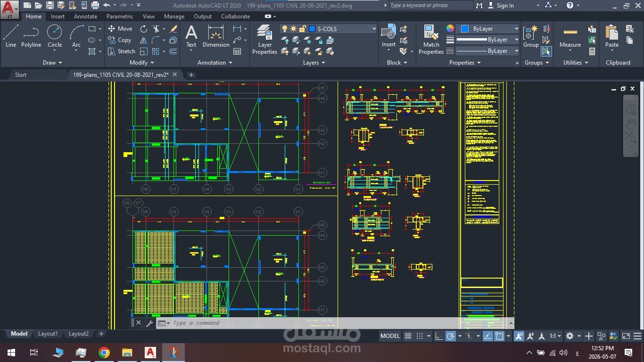The height and width of the screenshot is (362, 644).
Task: Close the 199-plans drawing tab
Action: 175,74
